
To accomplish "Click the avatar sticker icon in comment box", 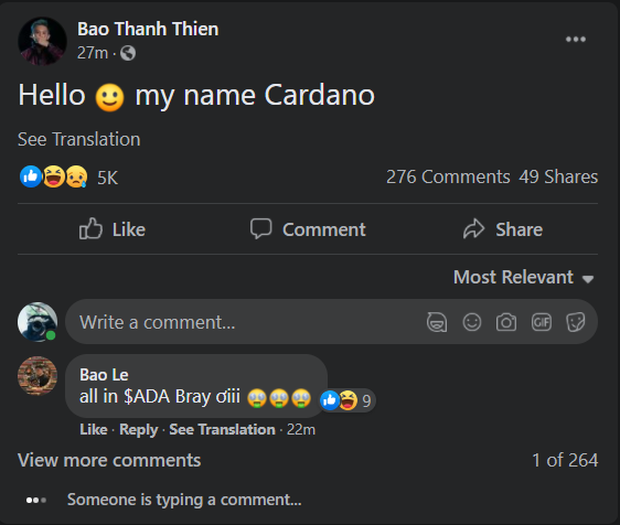I will pyautogui.click(x=437, y=322).
